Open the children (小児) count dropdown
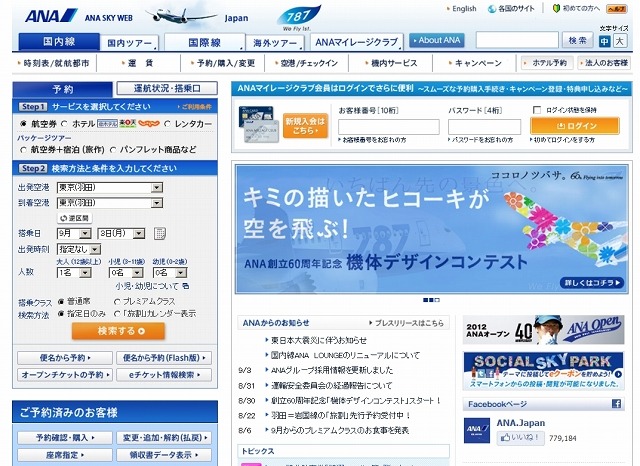The height and width of the screenshot is (466, 640). click(126, 273)
